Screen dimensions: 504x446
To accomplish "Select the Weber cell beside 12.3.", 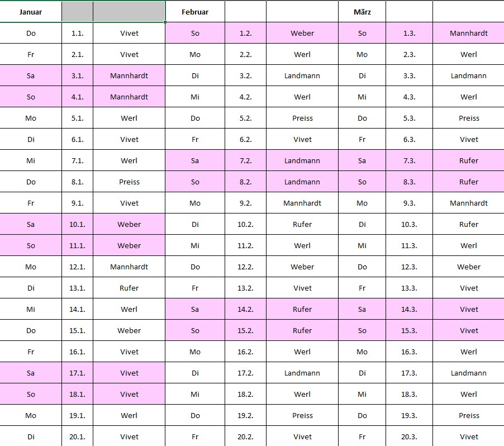I will pos(469,267).
